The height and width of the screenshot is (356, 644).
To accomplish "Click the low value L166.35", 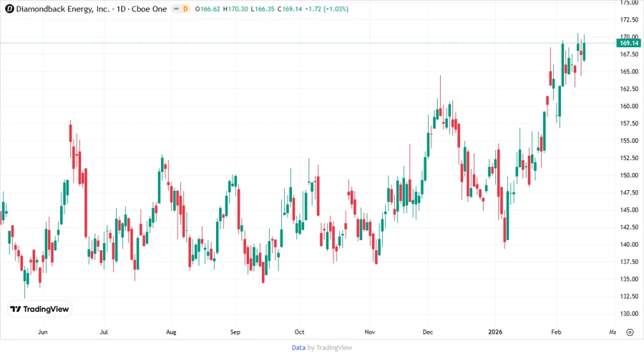I will pyautogui.click(x=263, y=9).
